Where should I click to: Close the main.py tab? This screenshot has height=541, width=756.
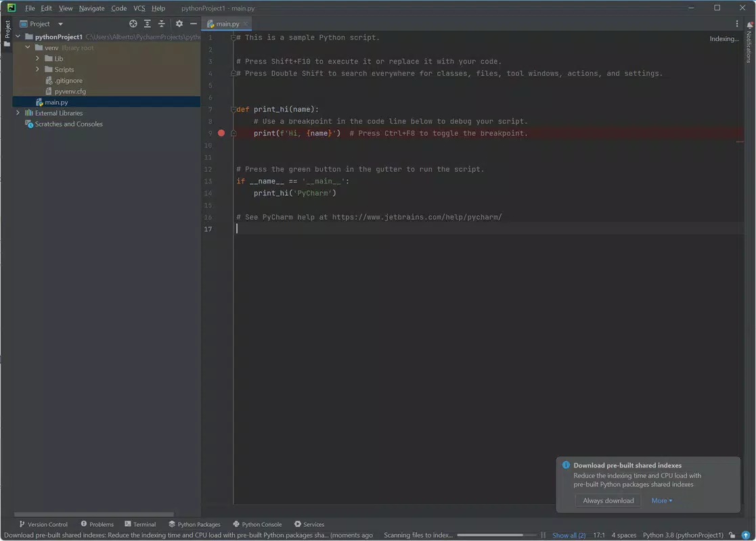tap(246, 24)
